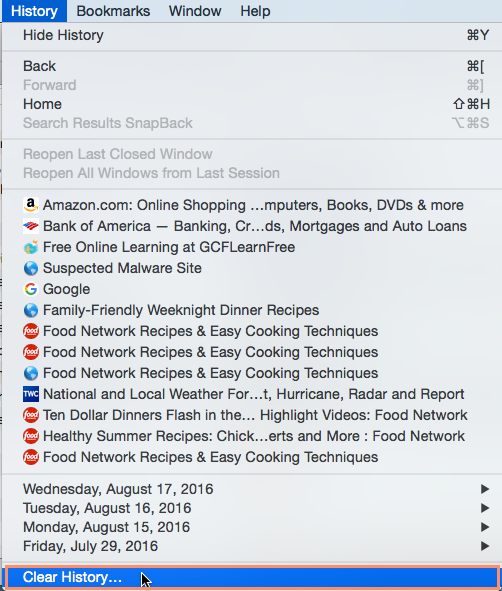This screenshot has width=502, height=591.
Task: Click the TWC weather channel icon
Action: point(31,394)
